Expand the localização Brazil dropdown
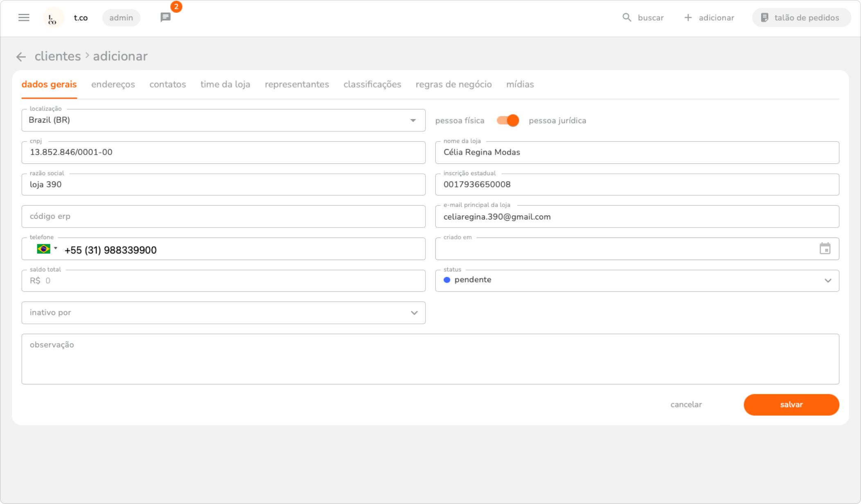Viewport: 861px width, 504px height. (413, 120)
